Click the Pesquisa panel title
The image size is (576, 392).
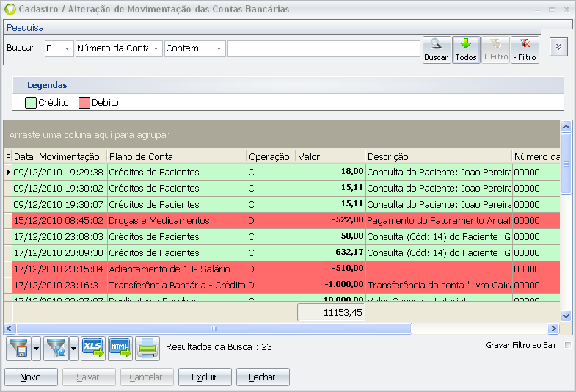pyautogui.click(x=25, y=28)
